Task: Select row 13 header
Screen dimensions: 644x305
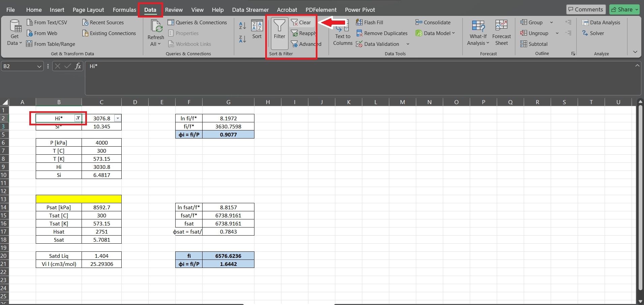Action: [x=4, y=199]
